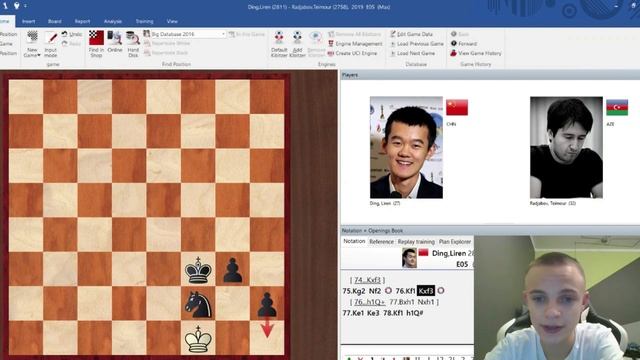Open View Game History

pyautogui.click(x=476, y=53)
